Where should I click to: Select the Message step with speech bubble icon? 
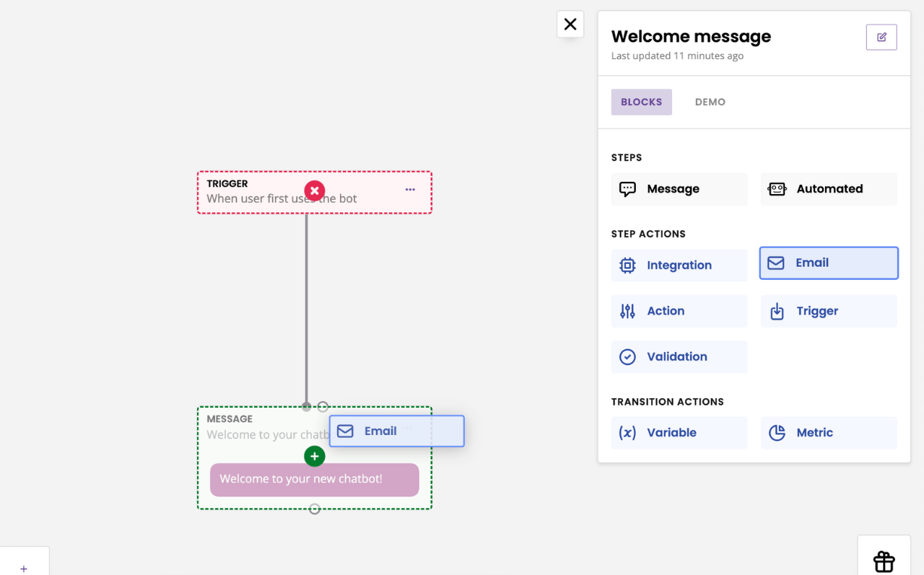pyautogui.click(x=679, y=188)
